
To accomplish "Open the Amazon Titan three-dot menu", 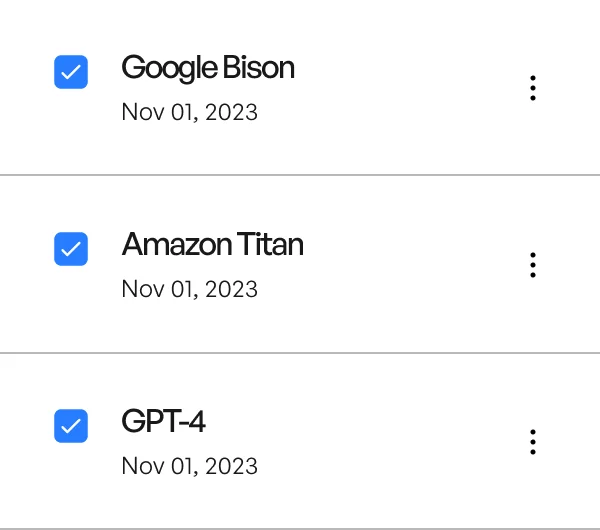I will 533,265.
